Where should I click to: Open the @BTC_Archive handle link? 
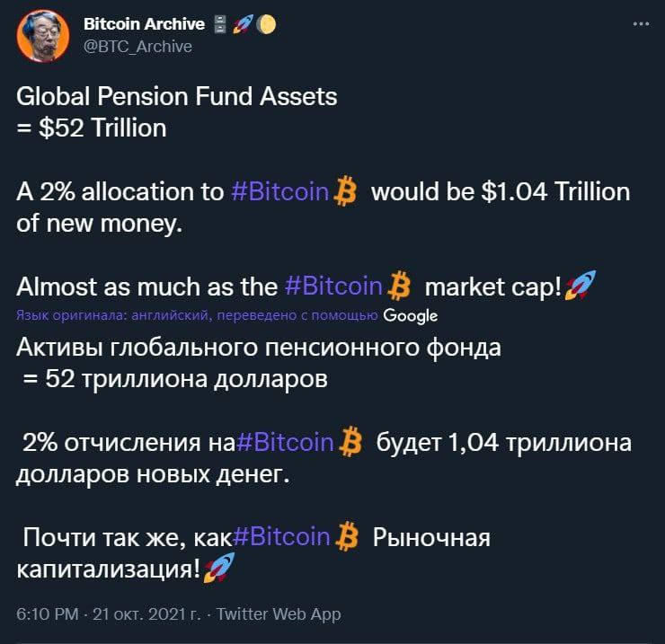tap(137, 47)
